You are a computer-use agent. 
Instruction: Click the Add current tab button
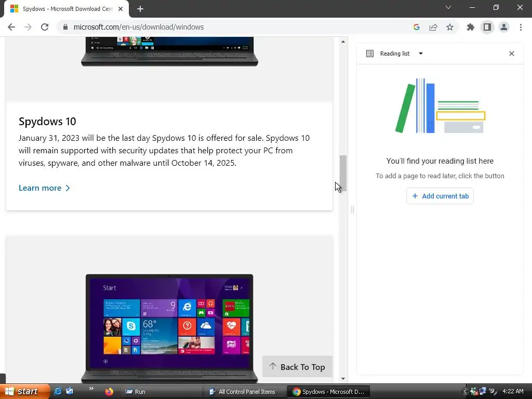[x=440, y=196]
